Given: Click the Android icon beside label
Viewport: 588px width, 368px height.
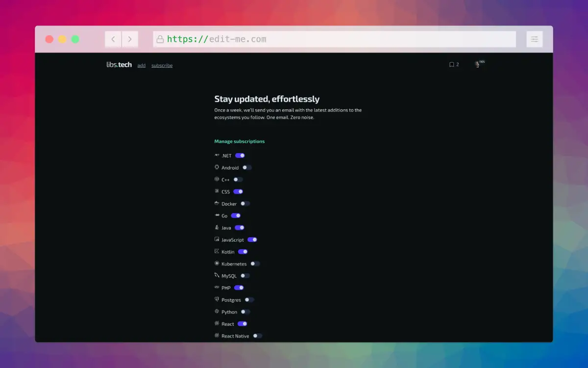Looking at the screenshot, I should tap(217, 167).
